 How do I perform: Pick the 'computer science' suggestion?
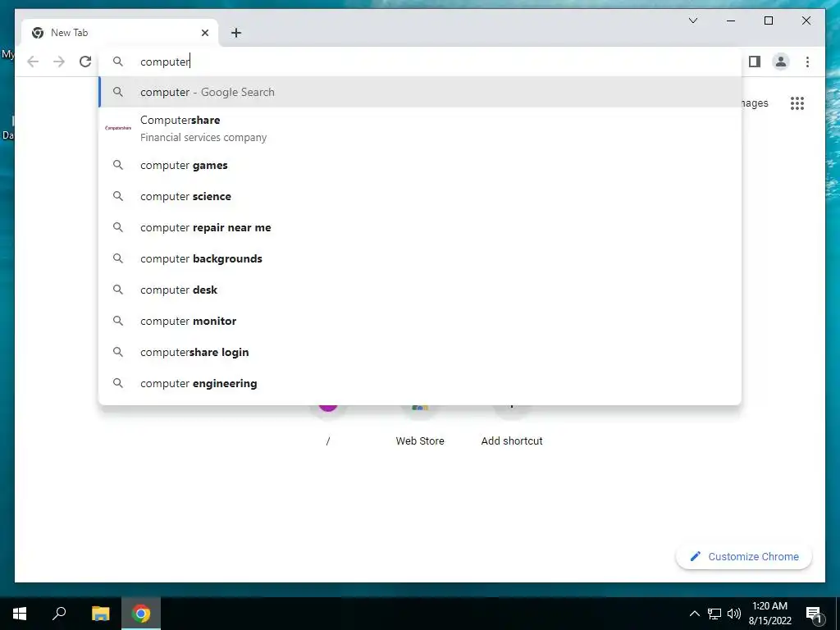coord(421,197)
